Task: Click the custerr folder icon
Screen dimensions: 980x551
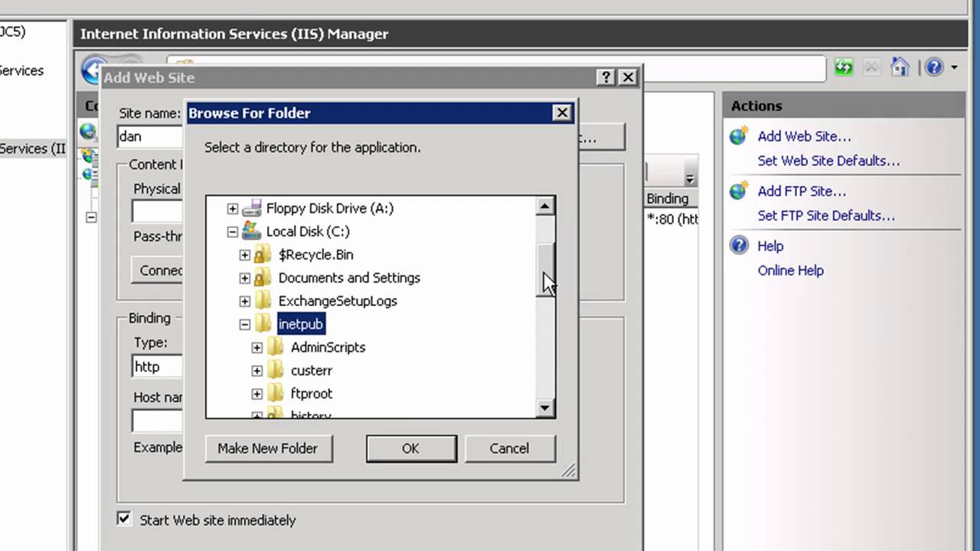Action: tap(276, 370)
